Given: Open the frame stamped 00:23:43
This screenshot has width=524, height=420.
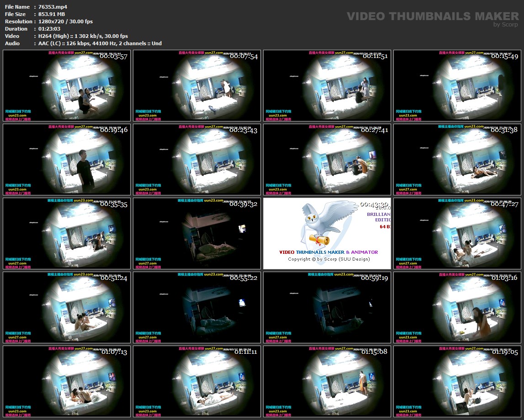Looking at the screenshot, I should tap(197, 159).
